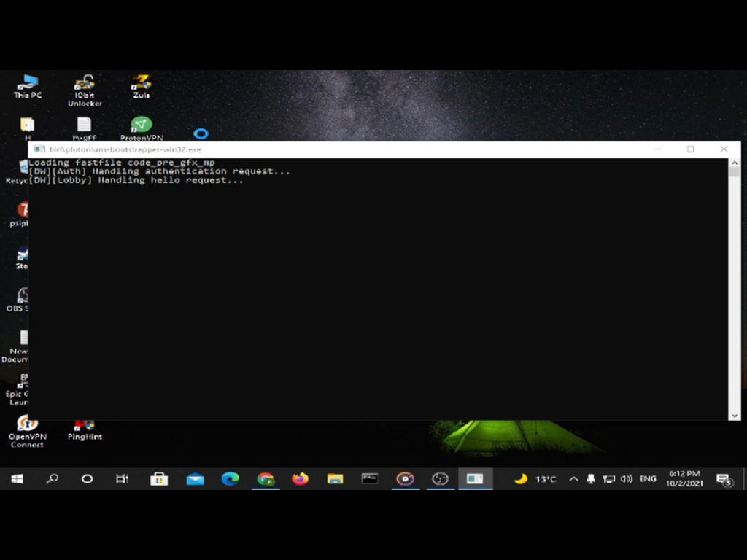Switch ENG input language indicator
The image size is (747, 560).
[x=648, y=479]
